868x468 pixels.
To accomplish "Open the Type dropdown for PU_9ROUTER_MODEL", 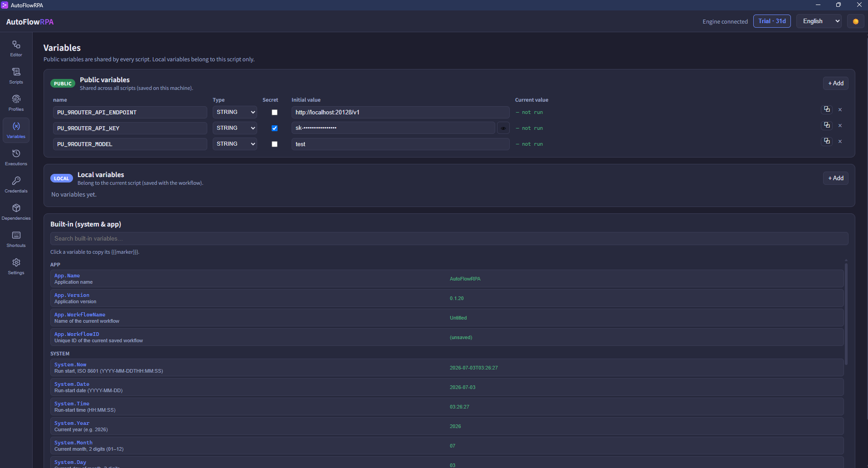I will pyautogui.click(x=234, y=144).
